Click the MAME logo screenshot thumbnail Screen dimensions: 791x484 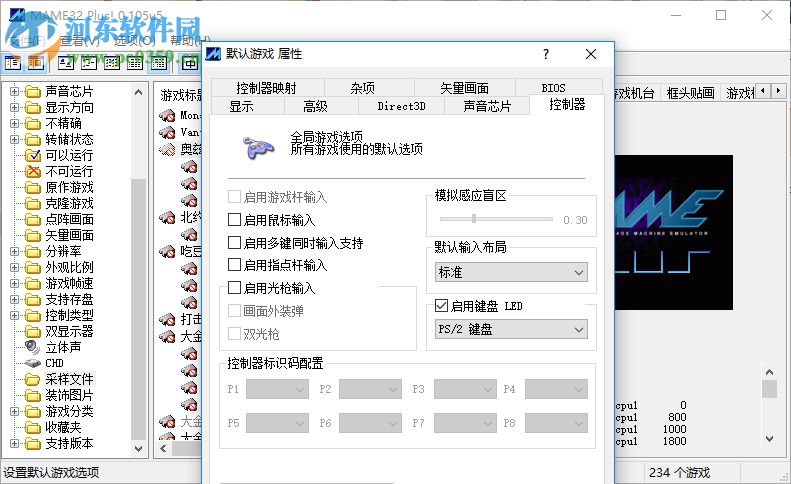tap(674, 232)
